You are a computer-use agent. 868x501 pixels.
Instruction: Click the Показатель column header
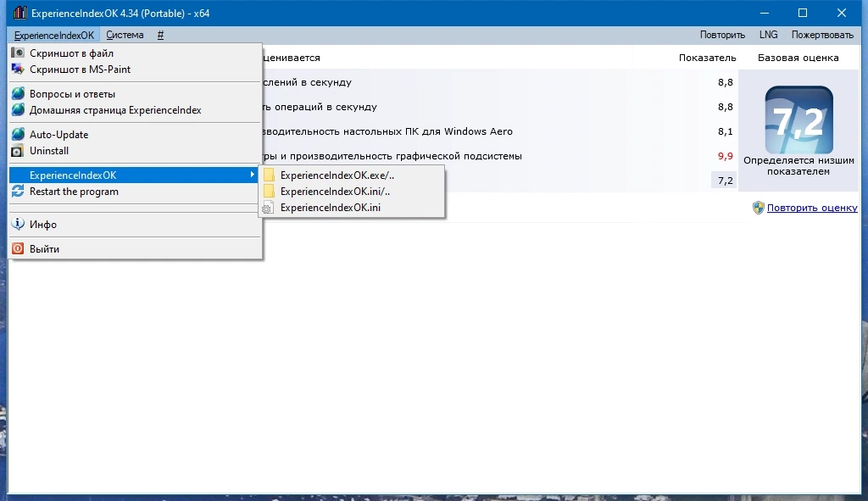tap(708, 58)
